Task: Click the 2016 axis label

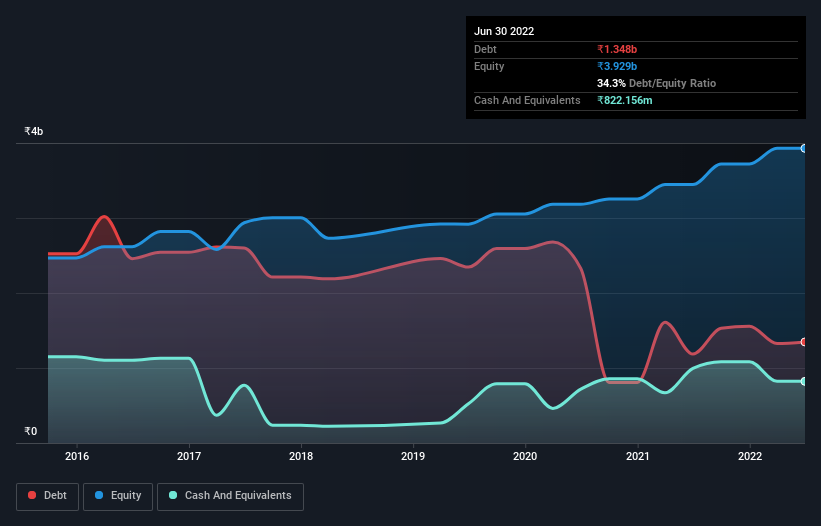Action: click(77, 456)
